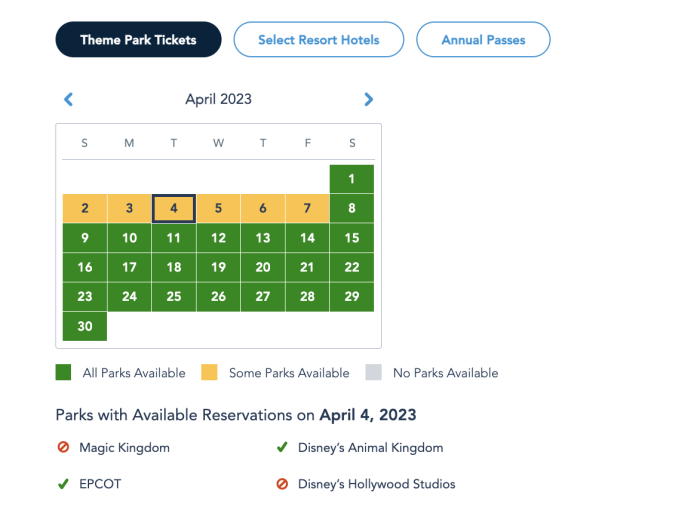
Task: Pick April 11 in the calendar
Action: pos(174,238)
